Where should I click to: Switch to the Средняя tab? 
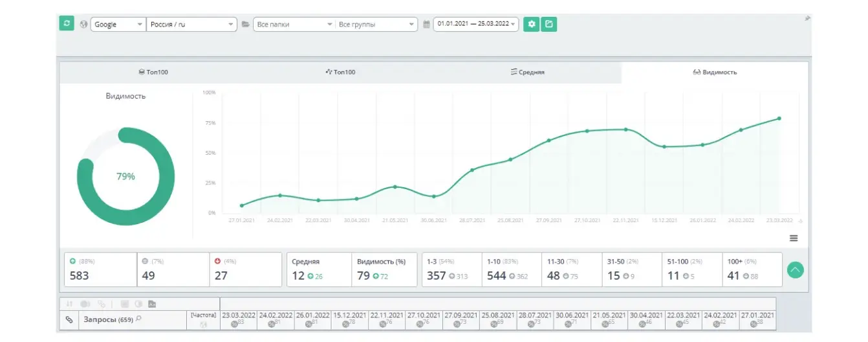527,73
